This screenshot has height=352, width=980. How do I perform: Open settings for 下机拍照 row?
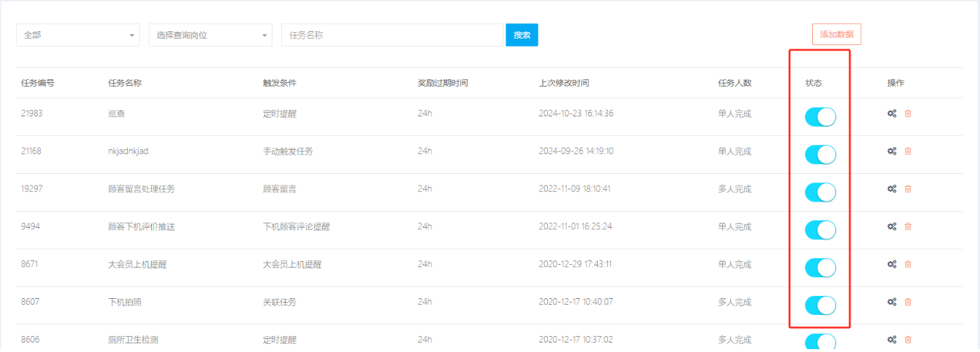click(891, 303)
